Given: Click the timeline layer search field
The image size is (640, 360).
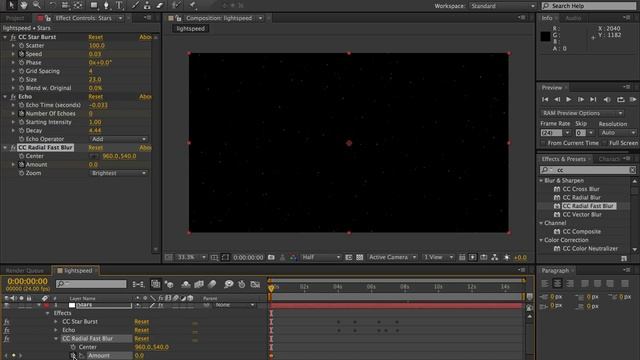Looking at the screenshot, I should 91,284.
